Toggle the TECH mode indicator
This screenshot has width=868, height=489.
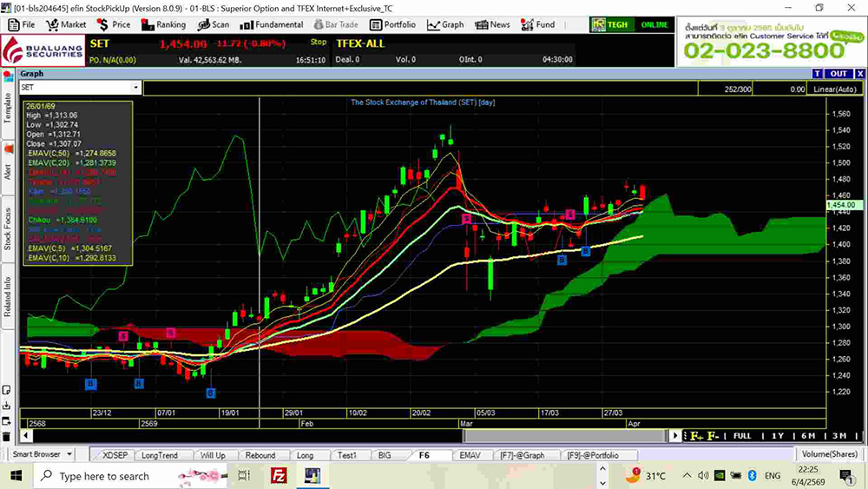[x=613, y=24]
